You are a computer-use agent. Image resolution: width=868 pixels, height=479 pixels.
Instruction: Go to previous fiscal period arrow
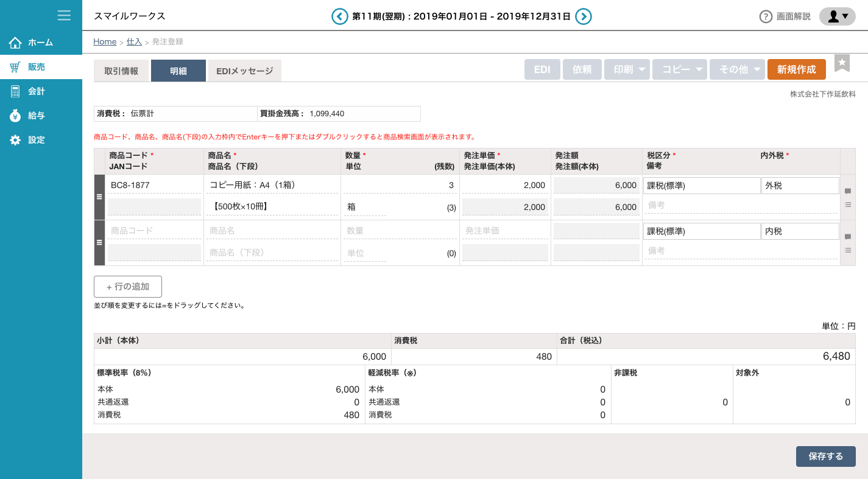tap(340, 16)
